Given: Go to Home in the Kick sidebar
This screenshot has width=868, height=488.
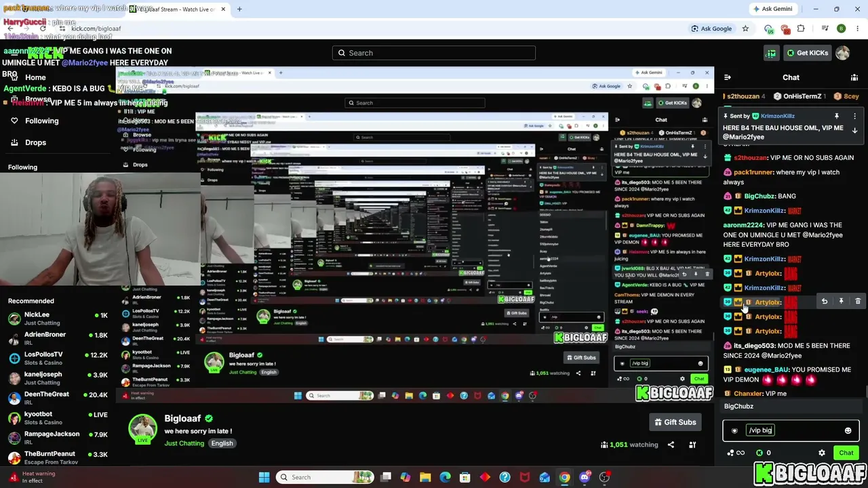Looking at the screenshot, I should tap(35, 77).
